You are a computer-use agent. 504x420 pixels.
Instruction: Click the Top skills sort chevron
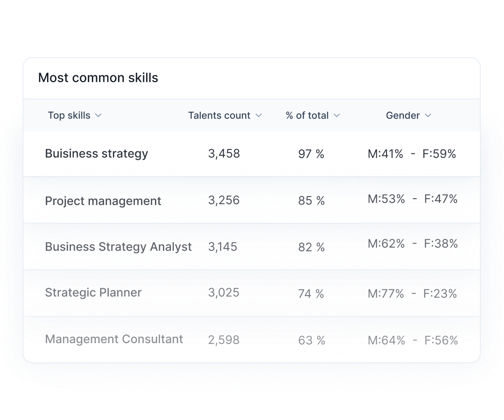[98, 115]
